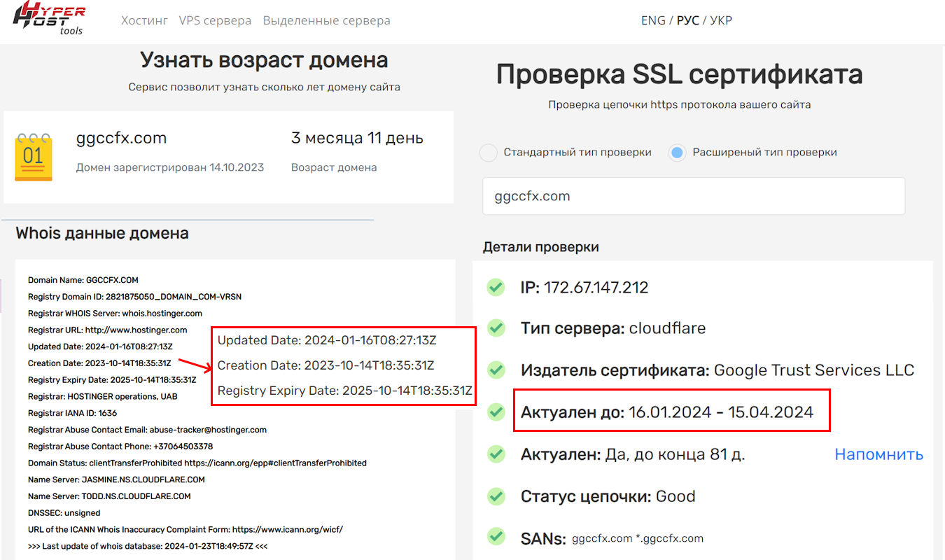Click Registrar Abuse Contact Email line
This screenshot has height=560, width=945.
coord(147,430)
